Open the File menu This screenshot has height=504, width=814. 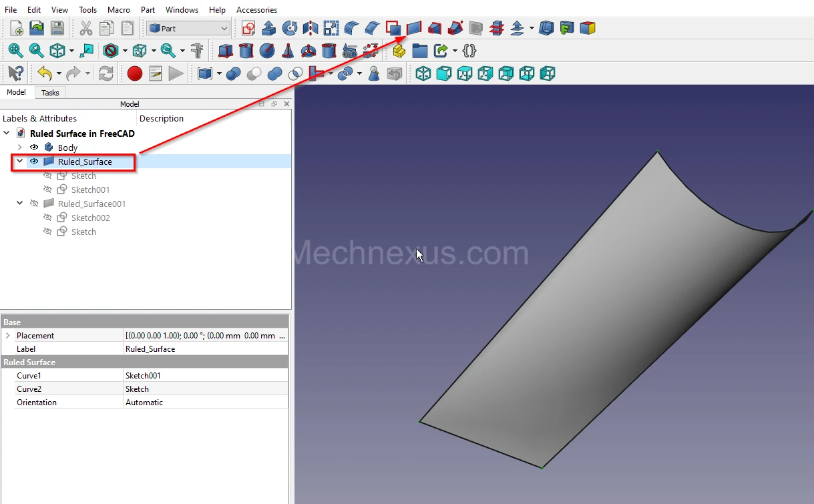coord(11,10)
